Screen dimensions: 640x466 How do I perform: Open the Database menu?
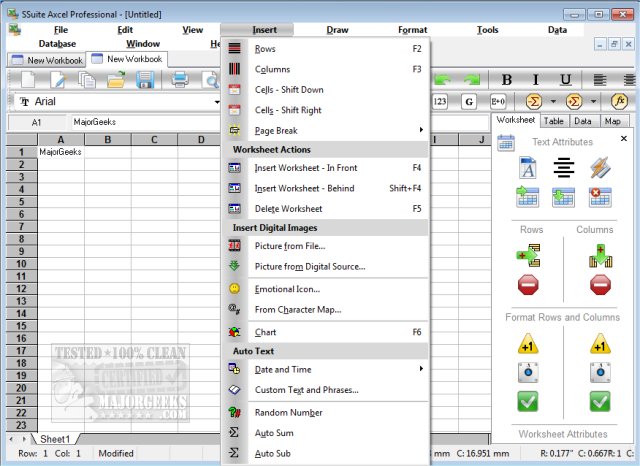pos(57,44)
